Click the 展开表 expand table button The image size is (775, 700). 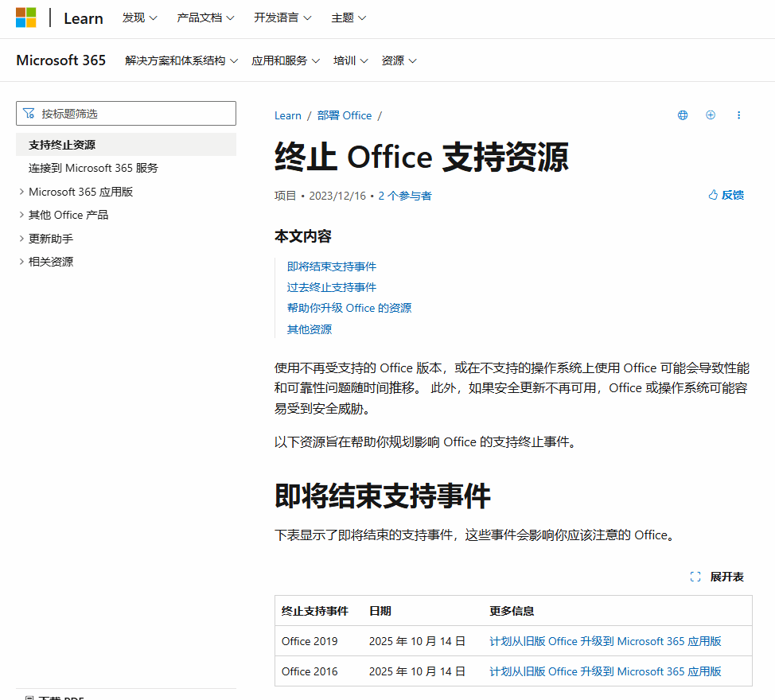point(717,577)
